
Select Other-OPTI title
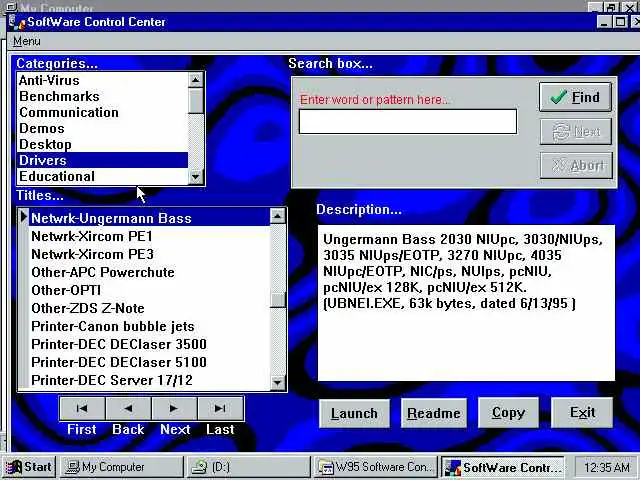tap(150, 290)
